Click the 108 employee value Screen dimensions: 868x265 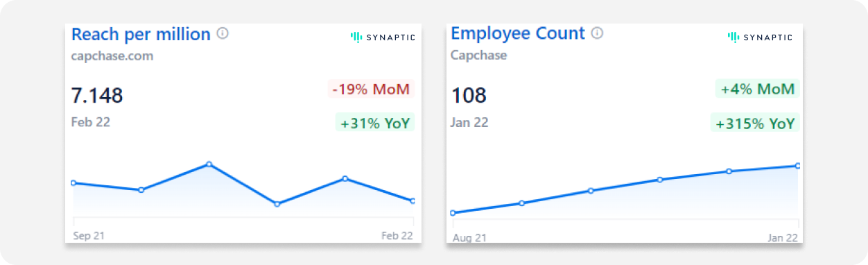pos(469,96)
